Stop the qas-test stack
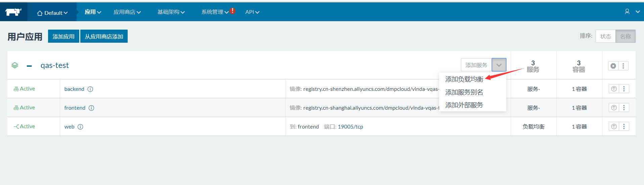This screenshot has width=644, height=185. click(x=613, y=66)
